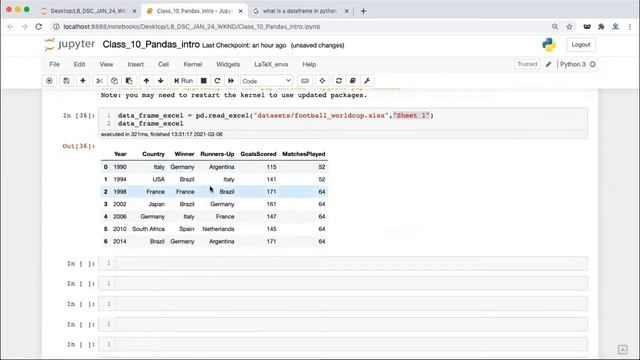The width and height of the screenshot is (640, 360).
Task: Open the Widgets menu
Action: tap(228, 64)
